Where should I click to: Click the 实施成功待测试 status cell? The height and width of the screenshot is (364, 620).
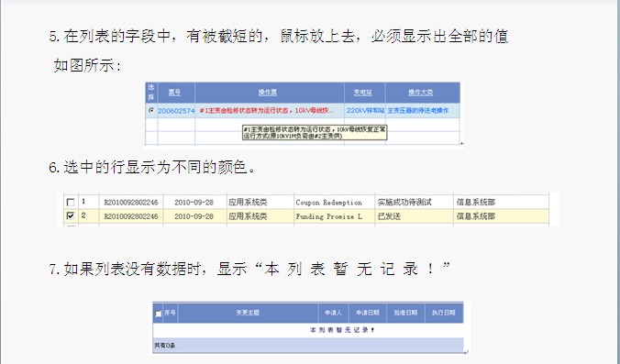(x=404, y=203)
